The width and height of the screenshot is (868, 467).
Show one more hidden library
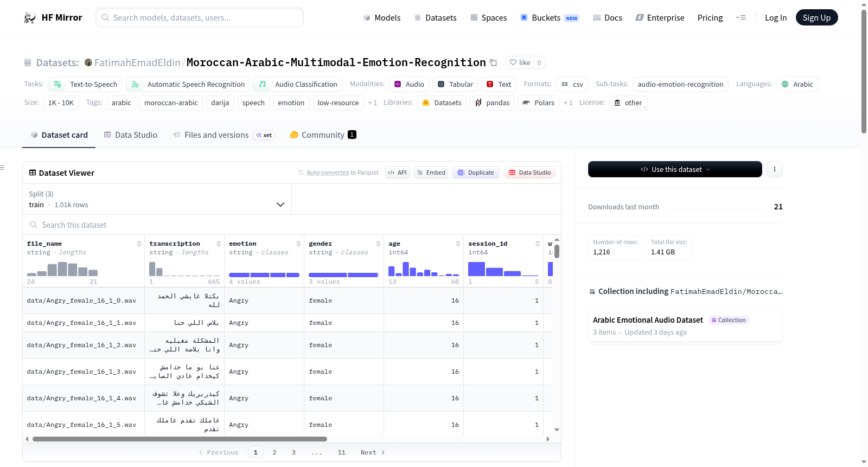click(x=567, y=103)
